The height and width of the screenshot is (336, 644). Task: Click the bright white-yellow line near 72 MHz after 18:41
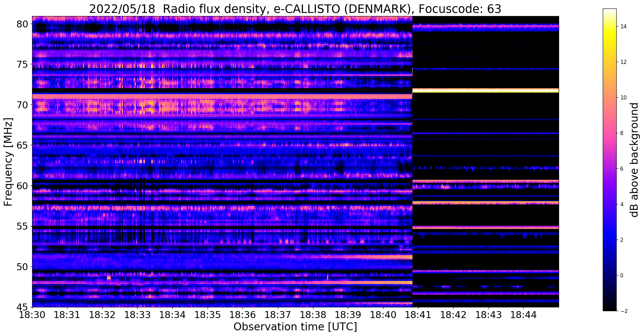tap(485, 91)
